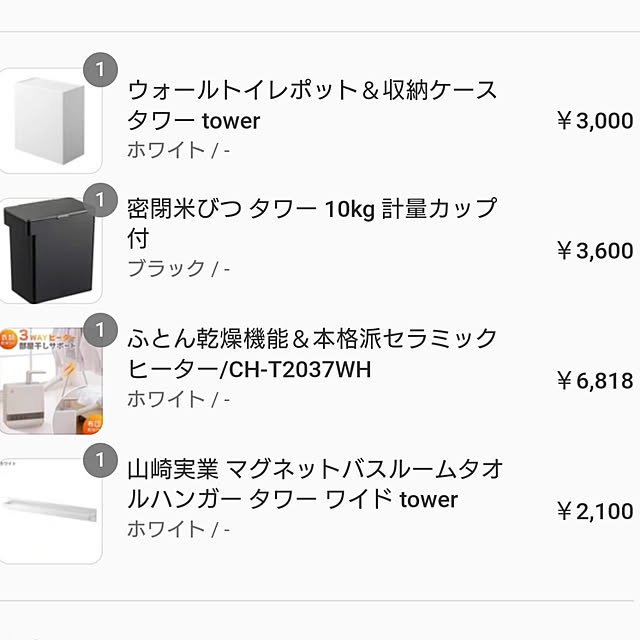The height and width of the screenshot is (640, 640).
Task: Tap quantity badge on the towel hanger item
Action: (100, 460)
